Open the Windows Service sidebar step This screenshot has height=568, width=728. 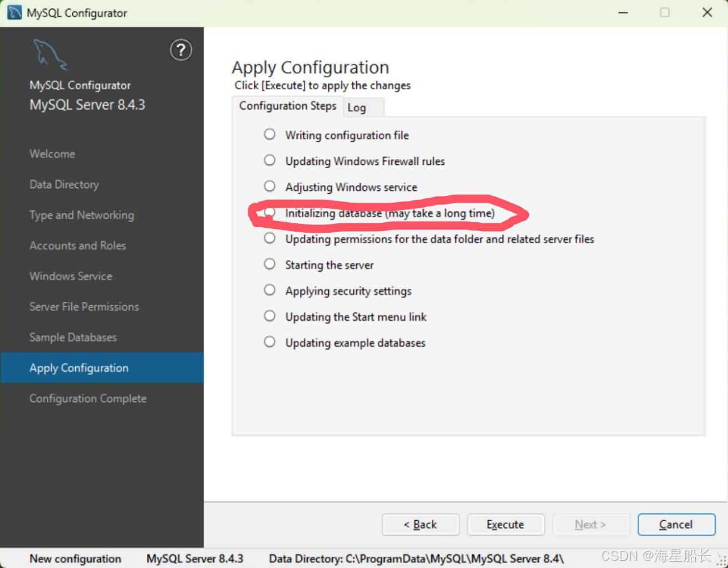click(x=71, y=276)
